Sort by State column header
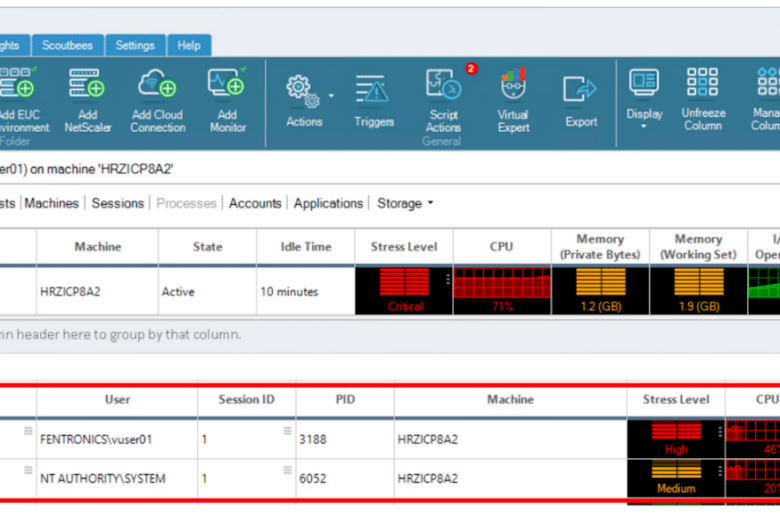The height and width of the screenshot is (516, 780). pyautogui.click(x=207, y=247)
